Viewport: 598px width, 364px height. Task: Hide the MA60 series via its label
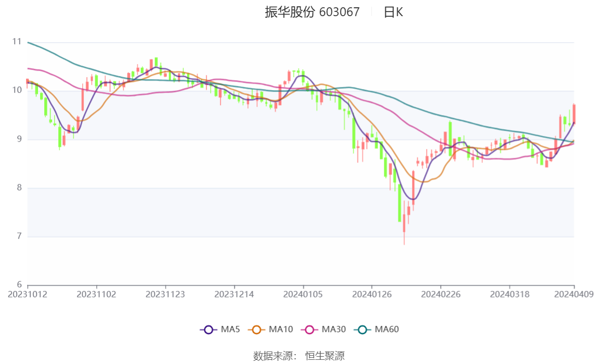pos(387,329)
